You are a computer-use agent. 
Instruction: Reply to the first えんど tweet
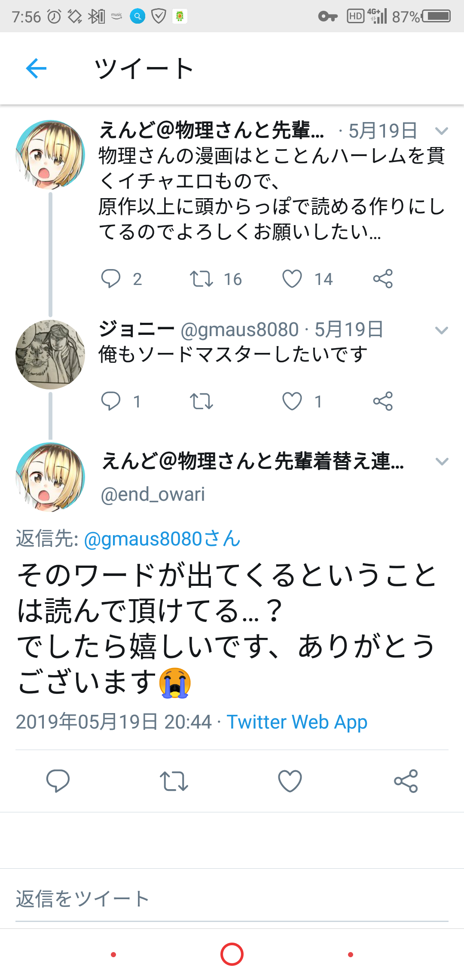pyautogui.click(x=110, y=279)
